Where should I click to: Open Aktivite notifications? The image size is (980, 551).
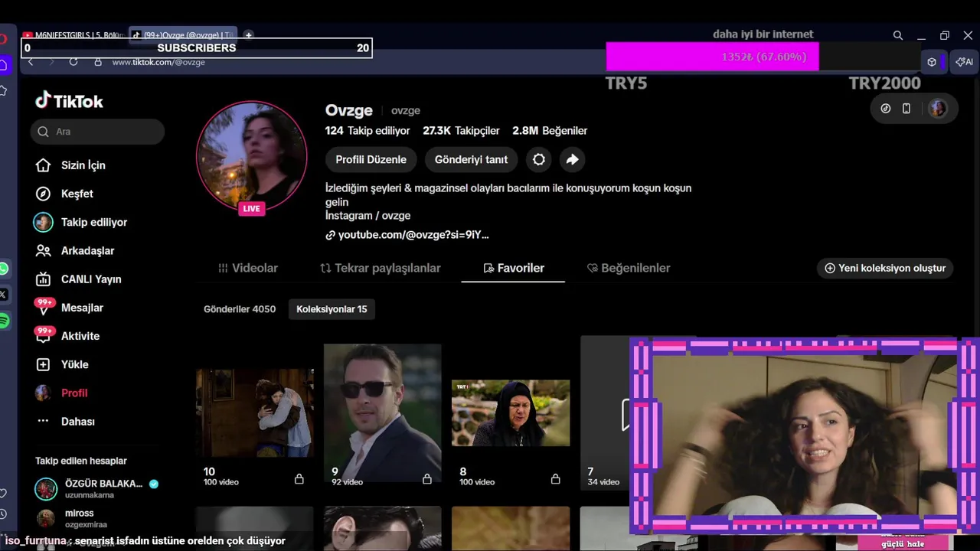(80, 336)
